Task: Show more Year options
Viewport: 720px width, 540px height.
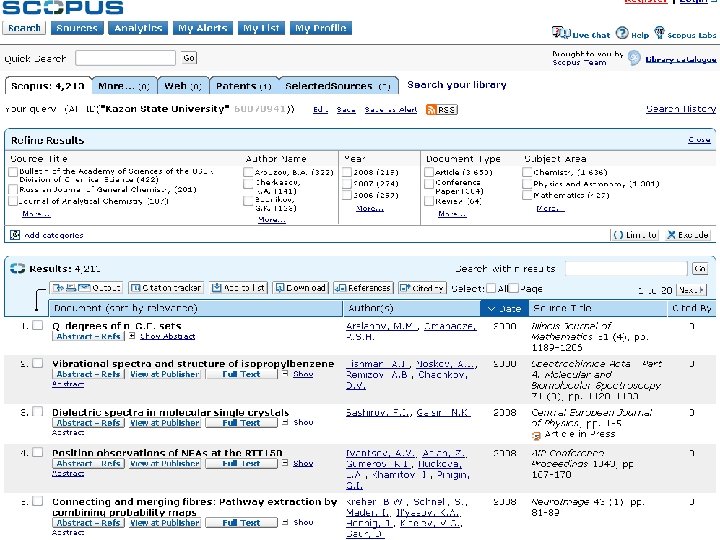Action: [x=370, y=208]
